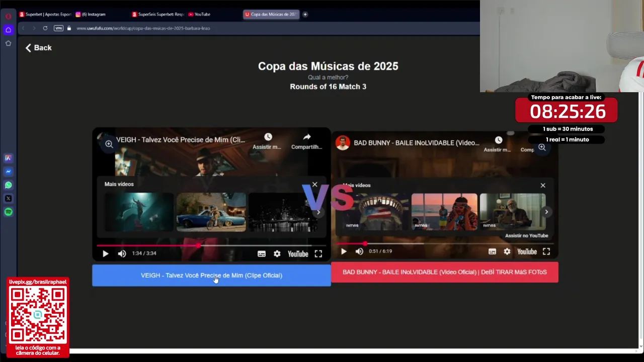The image size is (644, 362).
Task: Open blue car thumbnail in VEIGH suggestions
Action: tap(211, 212)
